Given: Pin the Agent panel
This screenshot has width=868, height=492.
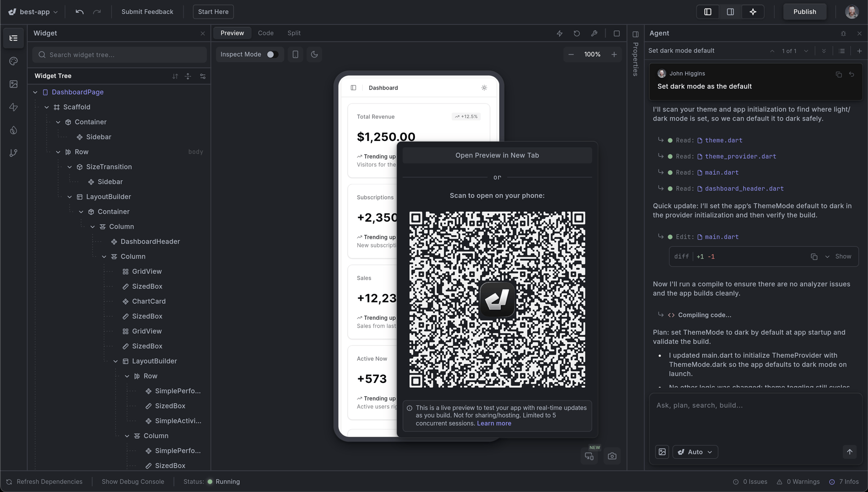Looking at the screenshot, I should point(844,33).
